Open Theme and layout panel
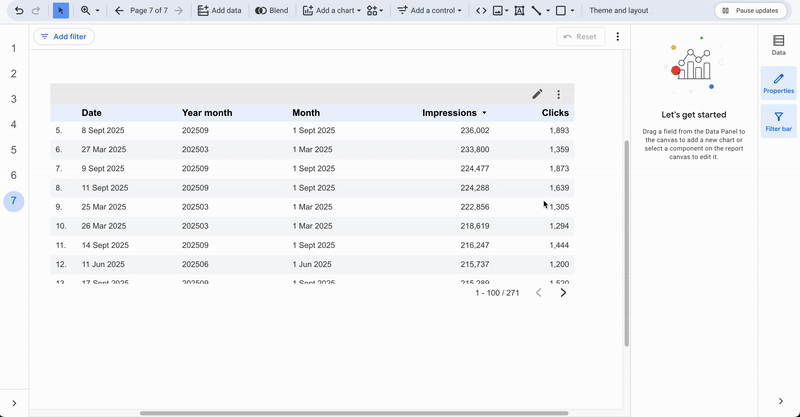This screenshot has height=417, width=800. tap(618, 10)
